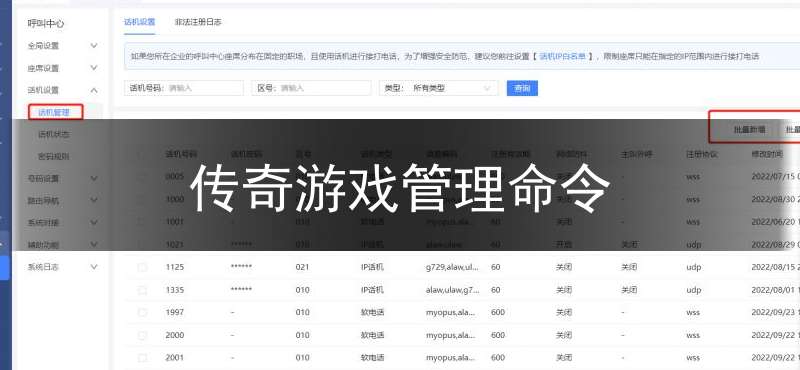Click the masked password in row 1125
Viewport: 800px width, 370px height.
[241, 267]
